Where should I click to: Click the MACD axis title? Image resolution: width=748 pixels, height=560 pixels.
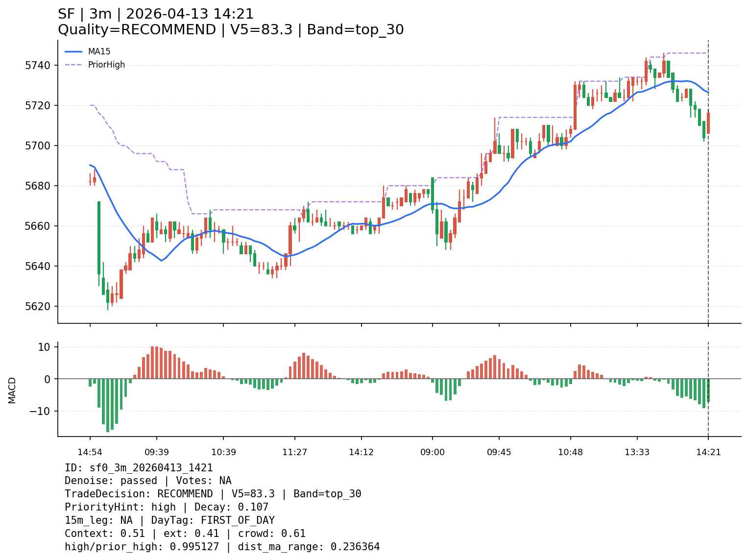pyautogui.click(x=12, y=390)
